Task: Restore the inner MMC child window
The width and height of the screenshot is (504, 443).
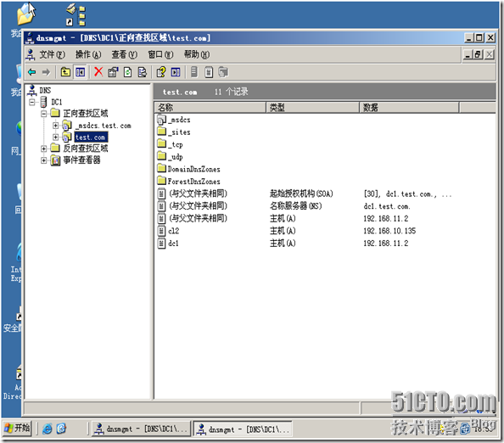Action: [479, 54]
